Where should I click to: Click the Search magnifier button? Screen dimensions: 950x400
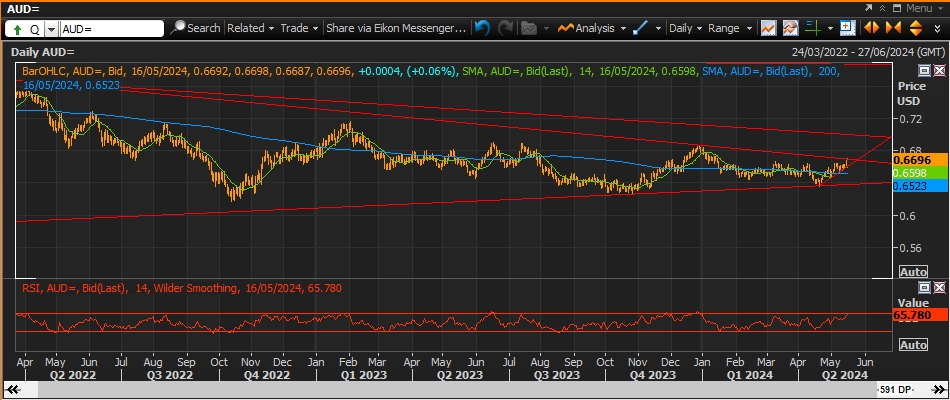click(196, 28)
